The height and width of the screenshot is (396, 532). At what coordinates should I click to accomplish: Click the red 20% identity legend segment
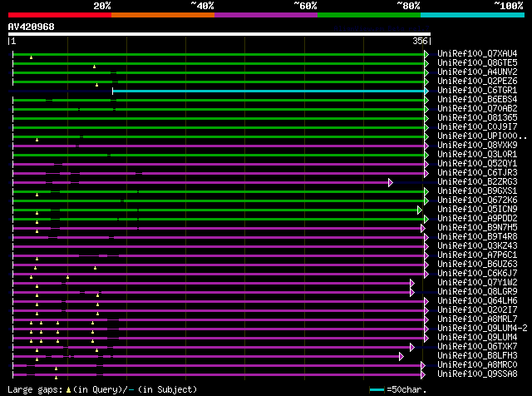point(60,15)
